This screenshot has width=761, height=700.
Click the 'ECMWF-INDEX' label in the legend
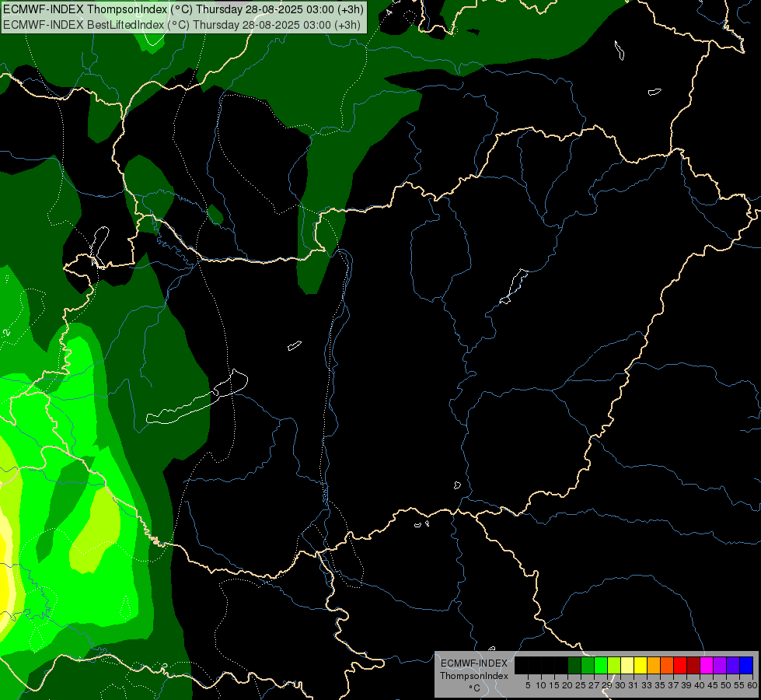(x=474, y=663)
